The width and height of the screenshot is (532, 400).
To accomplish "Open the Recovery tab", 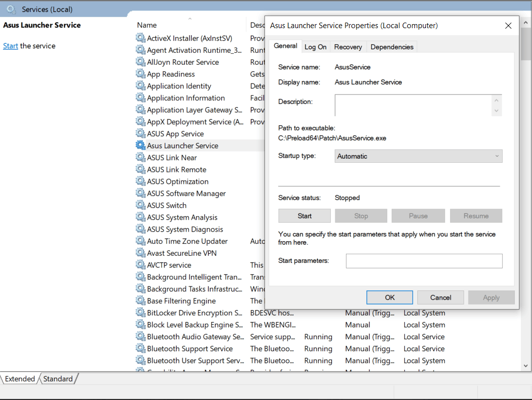I will (348, 47).
